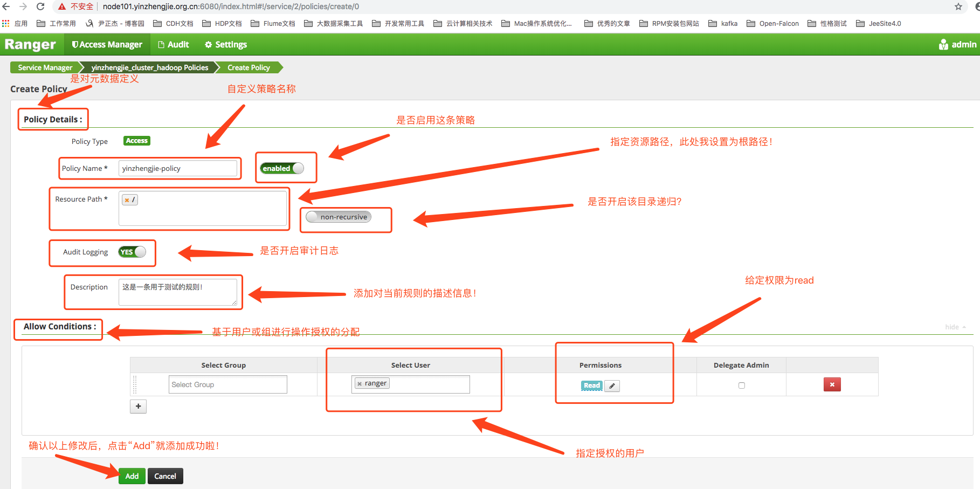The image size is (980, 489).
Task: Open the admin user menu
Action: [957, 44]
